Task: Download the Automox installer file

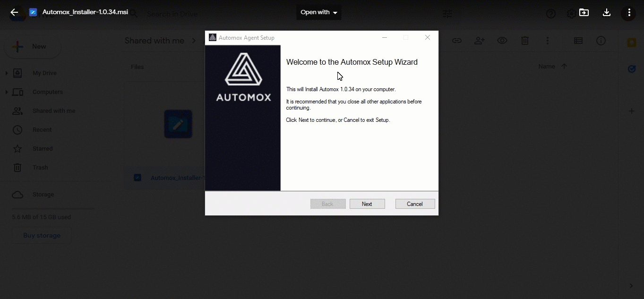Action: click(607, 13)
